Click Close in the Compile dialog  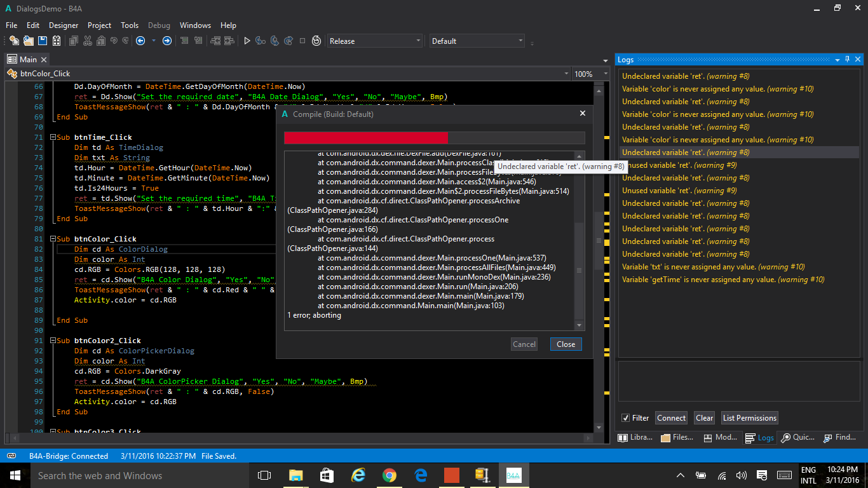[x=566, y=344]
